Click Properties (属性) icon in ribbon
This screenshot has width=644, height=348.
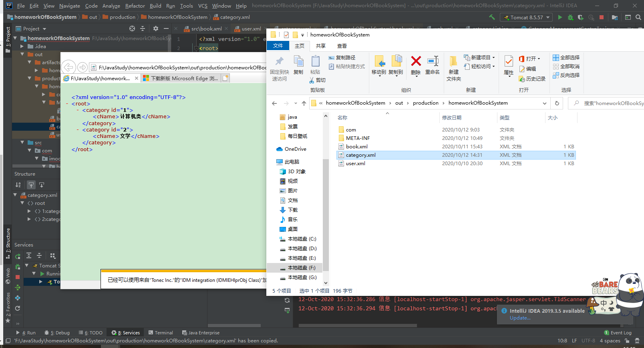509,65
